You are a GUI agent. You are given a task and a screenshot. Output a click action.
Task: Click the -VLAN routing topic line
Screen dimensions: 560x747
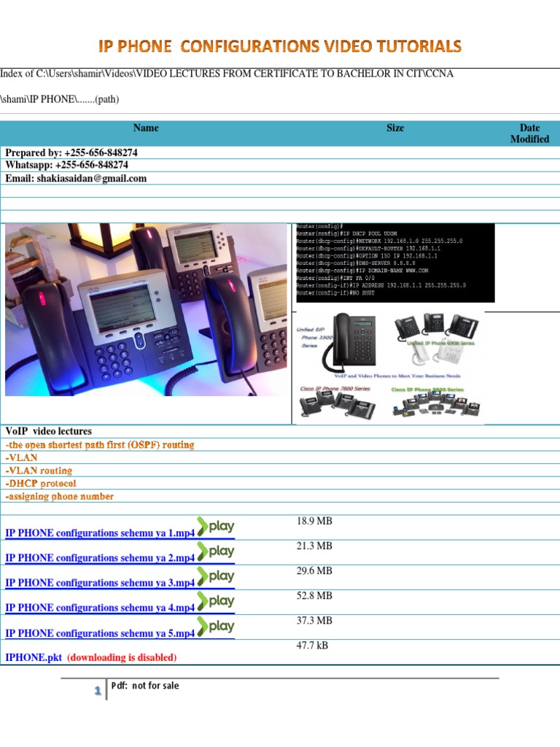click(x=39, y=471)
